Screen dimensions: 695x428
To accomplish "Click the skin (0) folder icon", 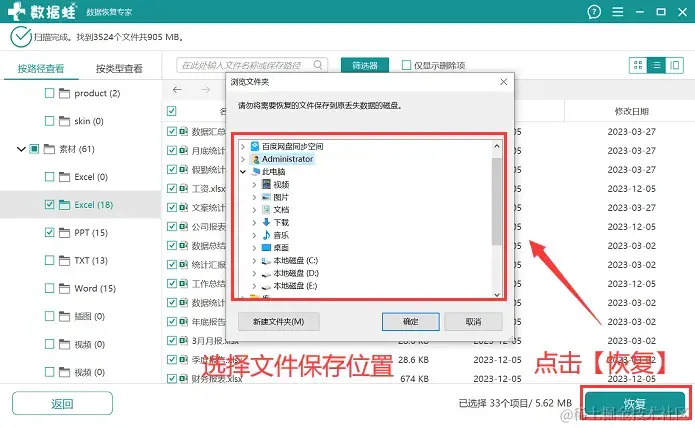I will tap(65, 121).
